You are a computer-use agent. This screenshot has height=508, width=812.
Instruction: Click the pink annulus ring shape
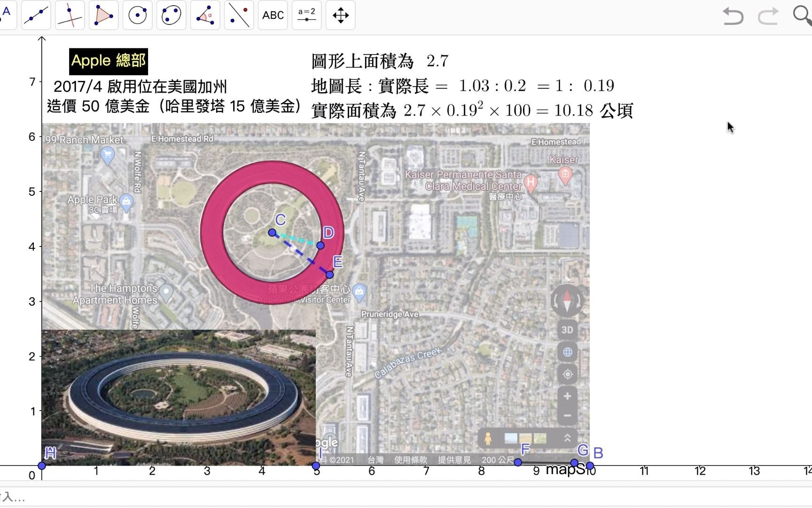pos(212,233)
